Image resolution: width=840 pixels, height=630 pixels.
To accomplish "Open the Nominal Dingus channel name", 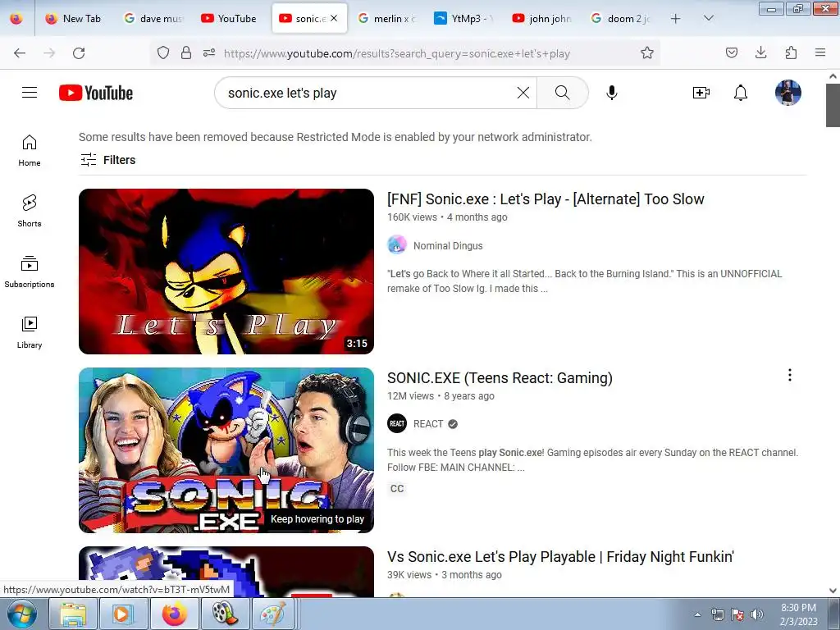I will tap(448, 245).
